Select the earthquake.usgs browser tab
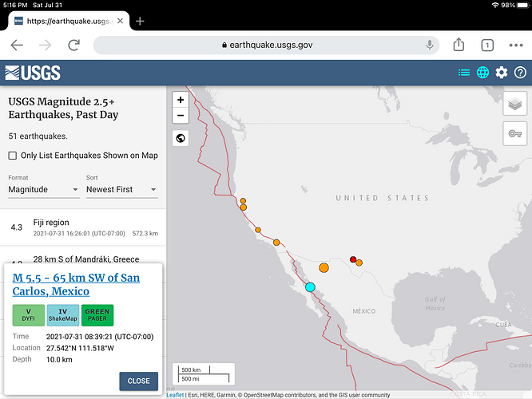This screenshot has width=532, height=399. [69, 21]
